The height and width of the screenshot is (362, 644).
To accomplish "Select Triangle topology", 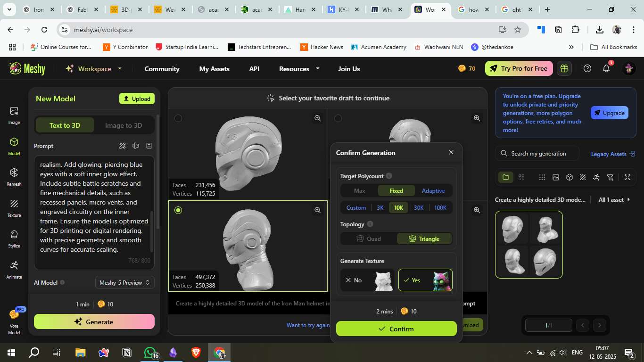I will click(424, 239).
